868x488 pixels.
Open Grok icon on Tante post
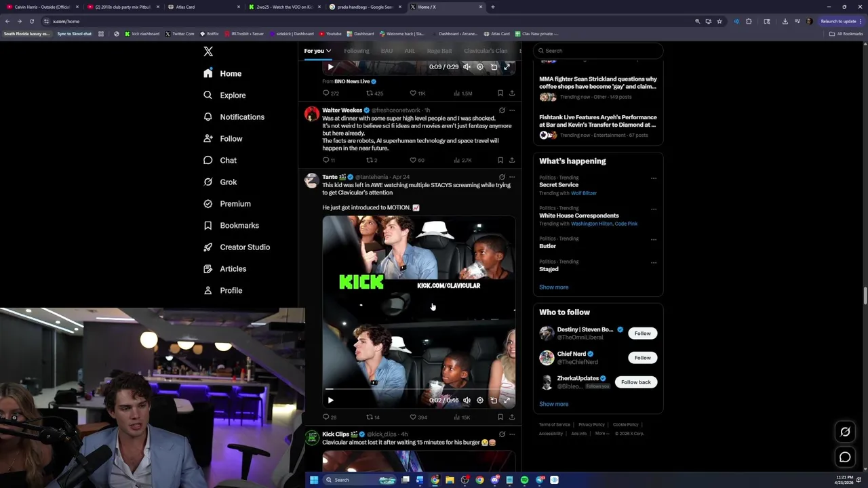[502, 177]
